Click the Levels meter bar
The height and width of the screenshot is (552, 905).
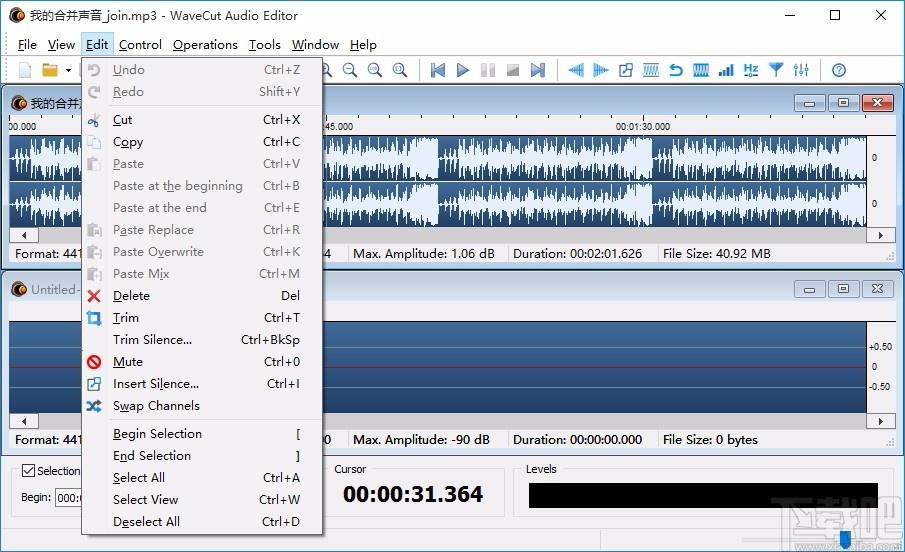pos(703,495)
